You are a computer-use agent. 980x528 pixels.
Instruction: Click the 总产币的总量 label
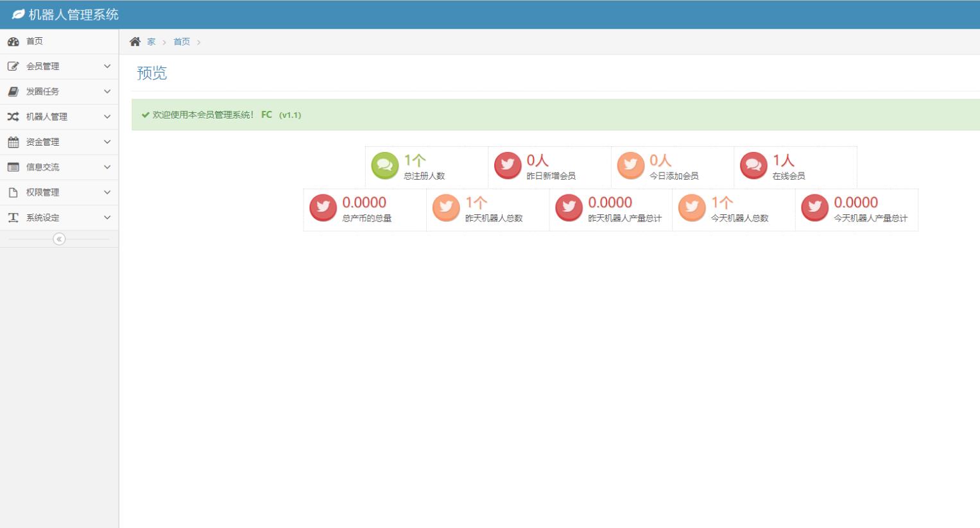point(367,218)
